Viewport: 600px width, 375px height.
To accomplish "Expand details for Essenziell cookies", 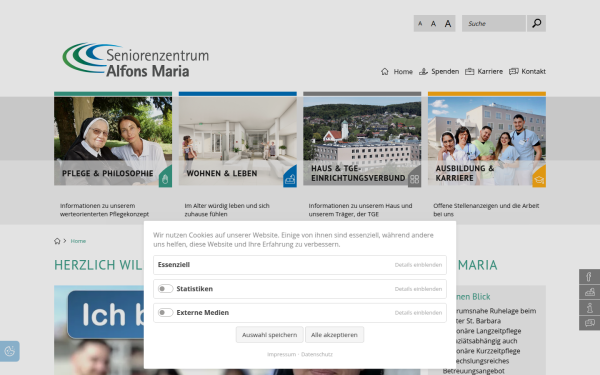I will 418,265.
